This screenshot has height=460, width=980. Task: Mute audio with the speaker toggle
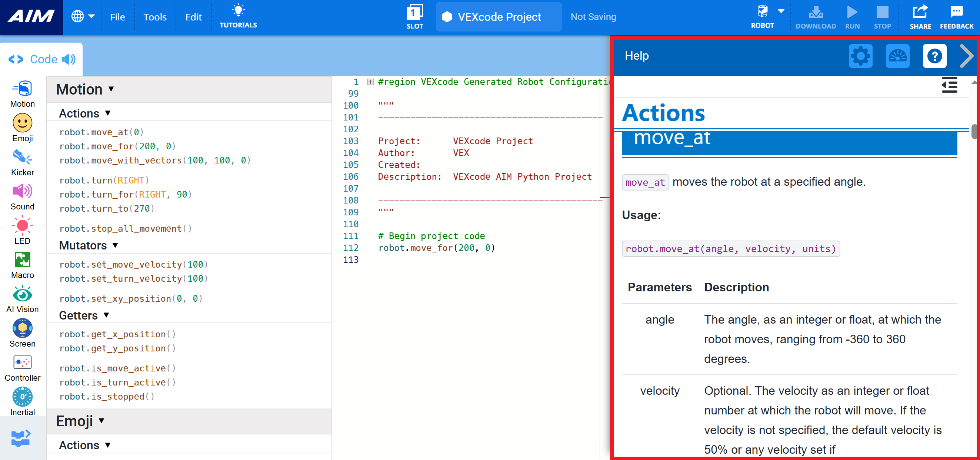[69, 59]
